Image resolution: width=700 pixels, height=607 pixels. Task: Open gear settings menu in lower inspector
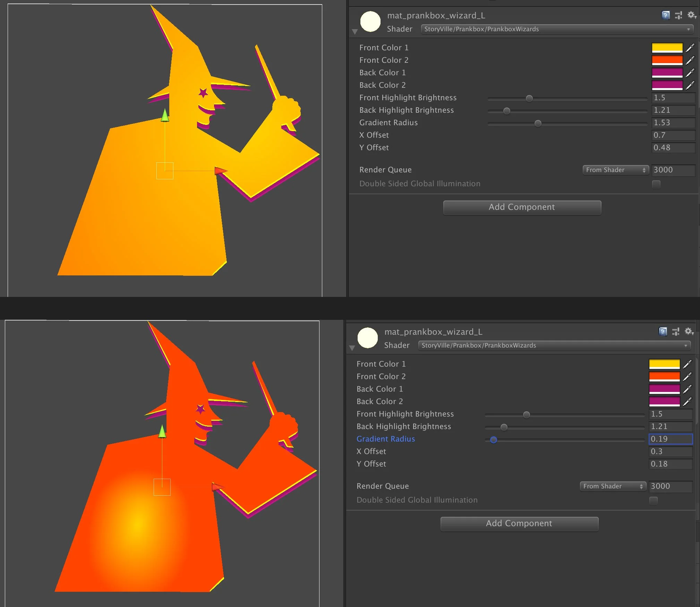[x=689, y=332]
